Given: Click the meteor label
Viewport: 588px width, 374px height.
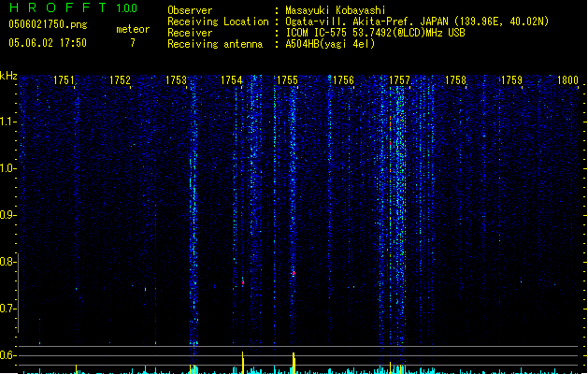Looking at the screenshot, I should click(x=133, y=29).
